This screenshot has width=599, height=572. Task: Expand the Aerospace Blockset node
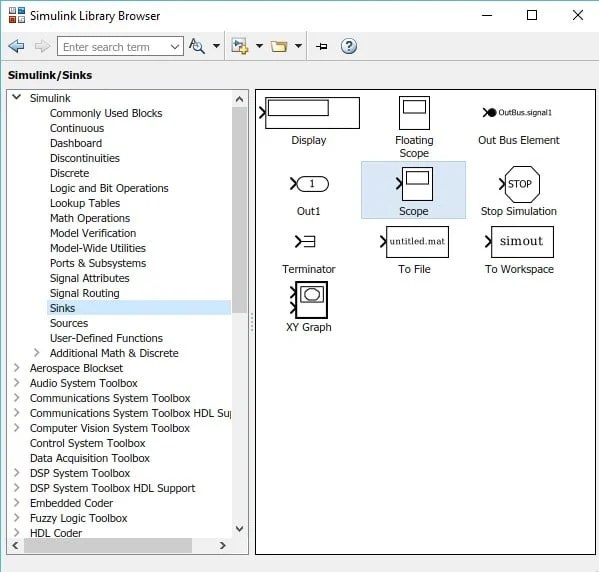[x=16, y=368]
